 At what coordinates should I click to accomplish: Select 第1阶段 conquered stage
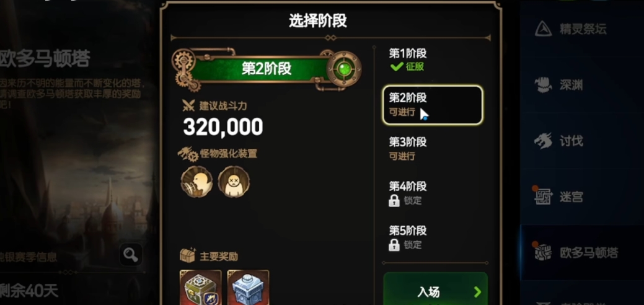433,60
